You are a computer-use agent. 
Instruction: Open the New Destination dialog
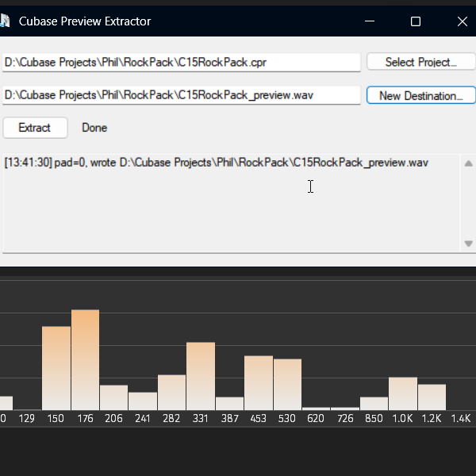[421, 95]
